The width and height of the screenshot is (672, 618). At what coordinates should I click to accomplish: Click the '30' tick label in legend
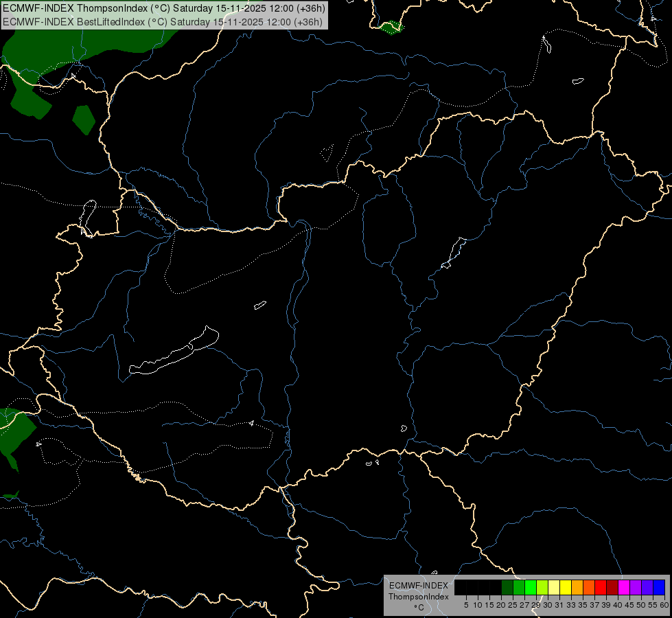(548, 605)
